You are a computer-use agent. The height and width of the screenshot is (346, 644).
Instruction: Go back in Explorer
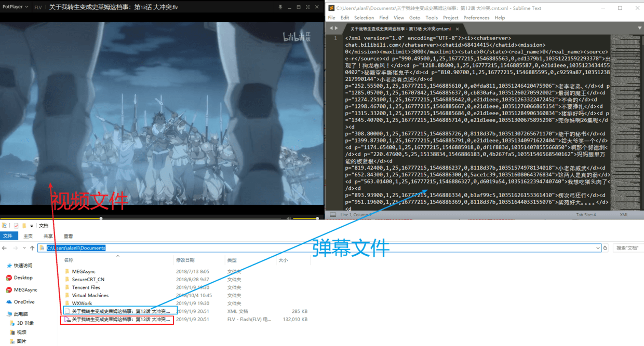[5, 248]
